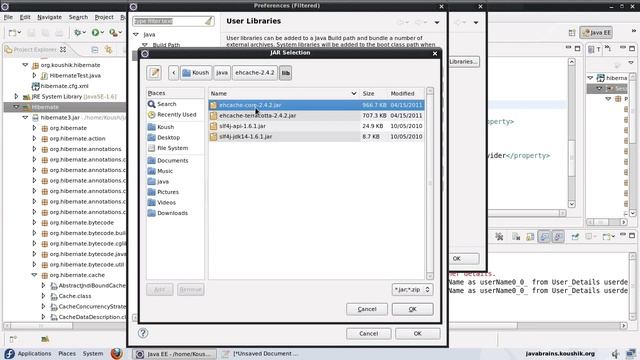
Task: Navigate to Koush folder in path bar
Action: (196, 73)
